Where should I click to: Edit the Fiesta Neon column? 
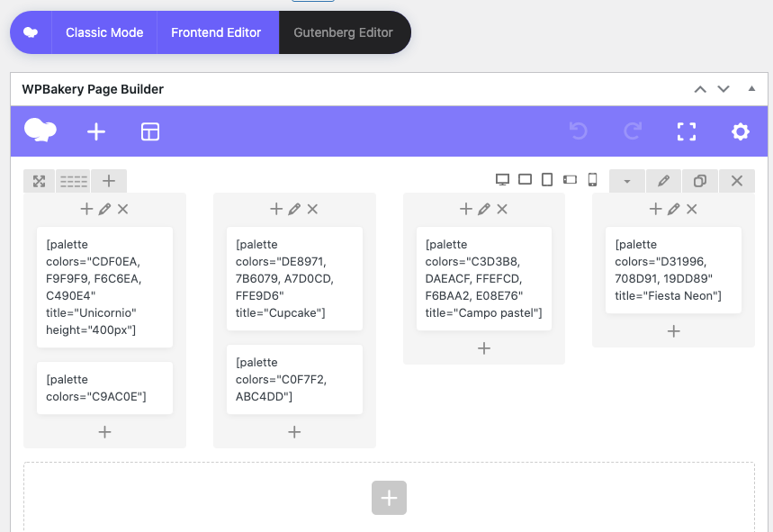tap(673, 209)
